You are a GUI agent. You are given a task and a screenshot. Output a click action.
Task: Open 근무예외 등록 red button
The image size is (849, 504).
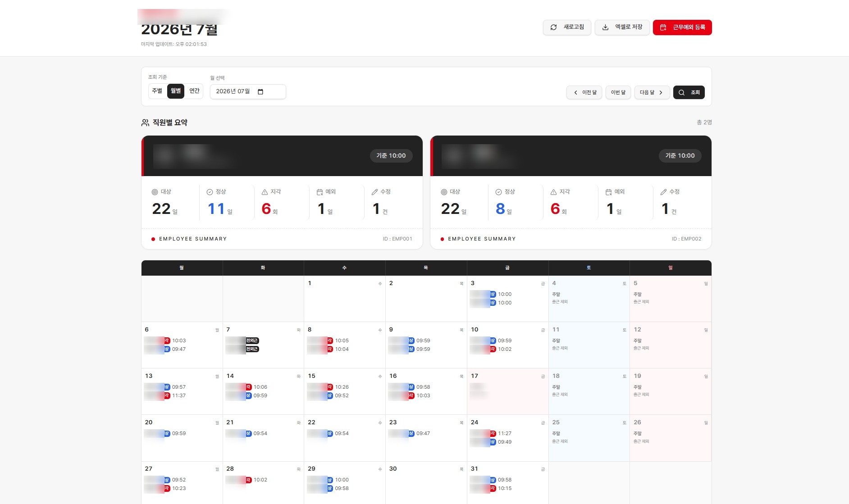(x=682, y=27)
